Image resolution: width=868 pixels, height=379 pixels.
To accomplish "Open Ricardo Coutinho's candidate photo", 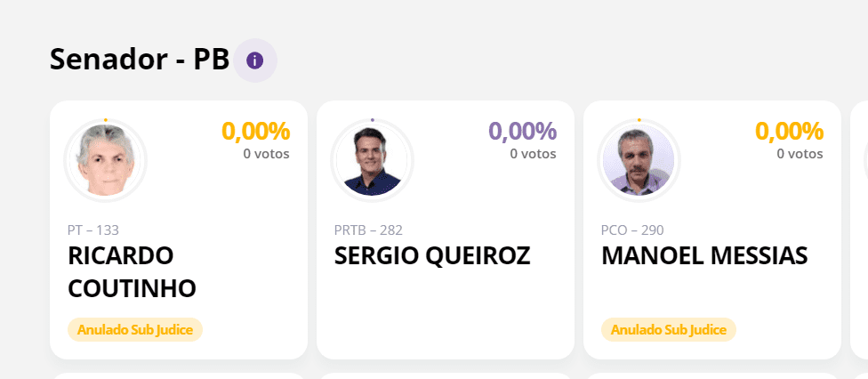I will 105,161.
